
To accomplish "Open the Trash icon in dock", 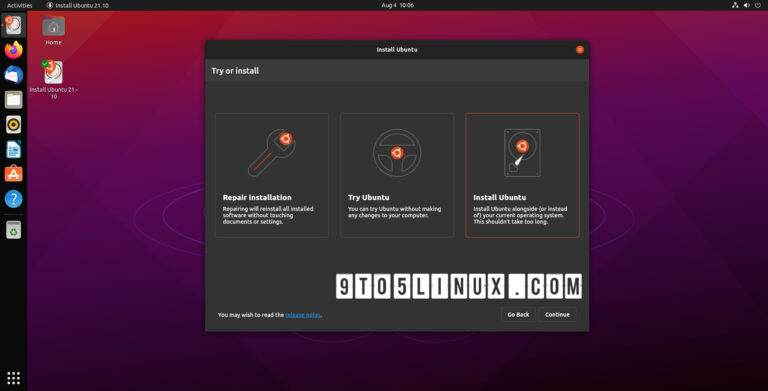I will click(x=14, y=230).
